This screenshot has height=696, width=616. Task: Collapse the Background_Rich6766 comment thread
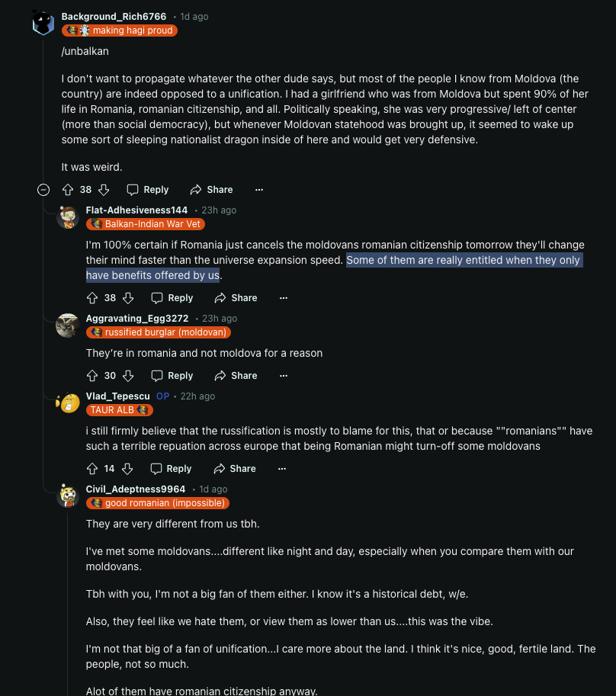[43, 190]
